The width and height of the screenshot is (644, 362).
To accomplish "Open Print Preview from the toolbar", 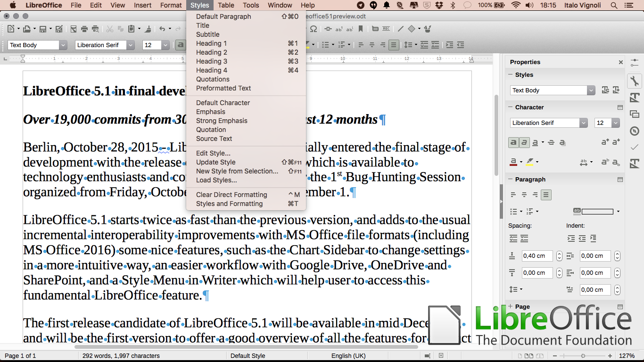I will click(x=95, y=29).
